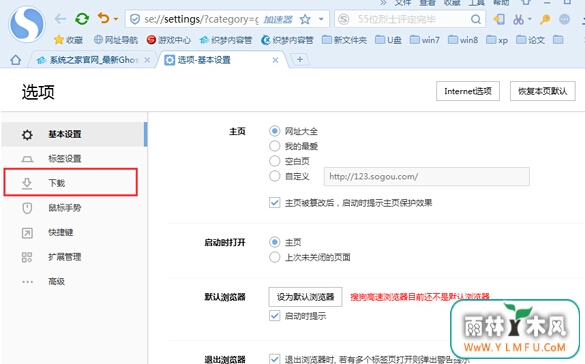Bookmark page with the star icon
Viewport: 585px width, 364px height.
tap(305, 19)
